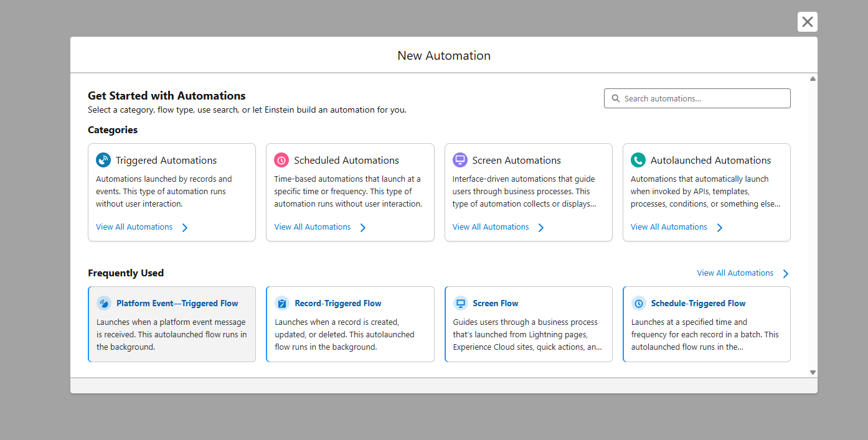Open View All Automations under Screen Automations

pos(491,227)
